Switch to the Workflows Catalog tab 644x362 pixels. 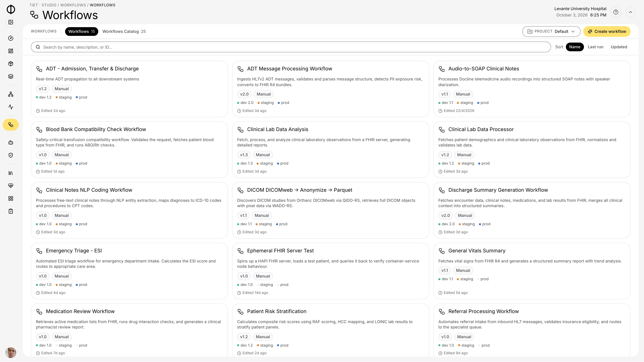click(124, 32)
